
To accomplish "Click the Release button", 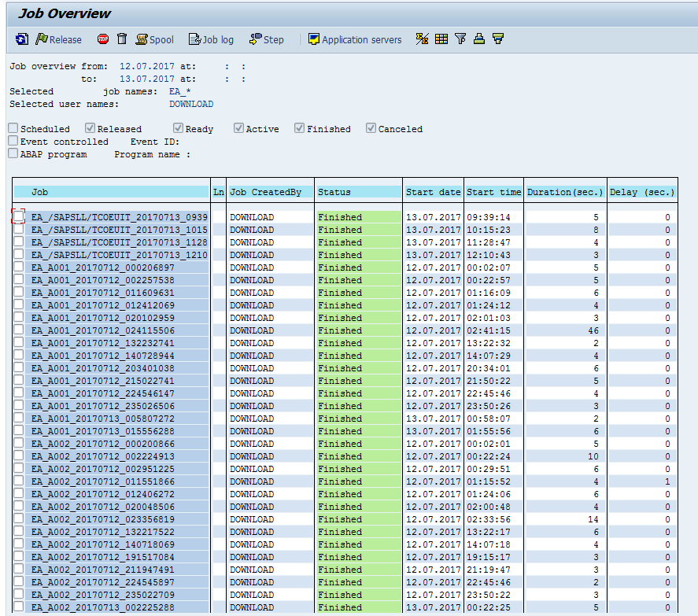I will (x=59, y=39).
